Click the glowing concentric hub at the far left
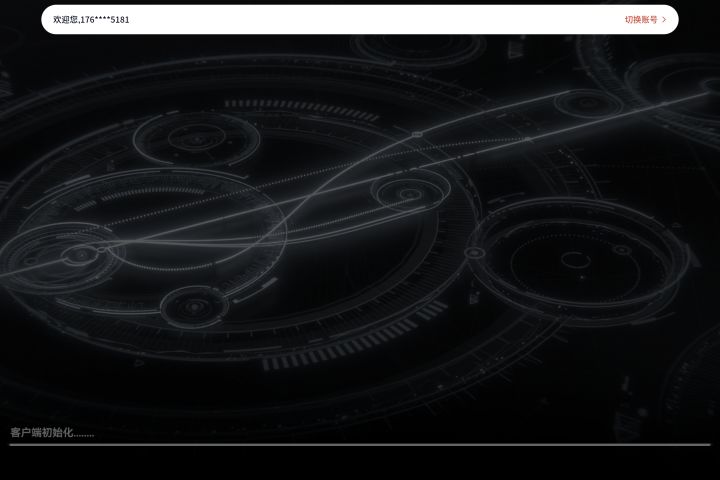Image resolution: width=720 pixels, height=480 pixels. pyautogui.click(x=80, y=254)
